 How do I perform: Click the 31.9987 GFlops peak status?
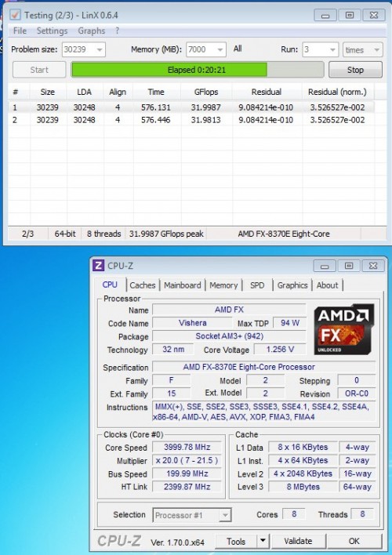[166, 234]
